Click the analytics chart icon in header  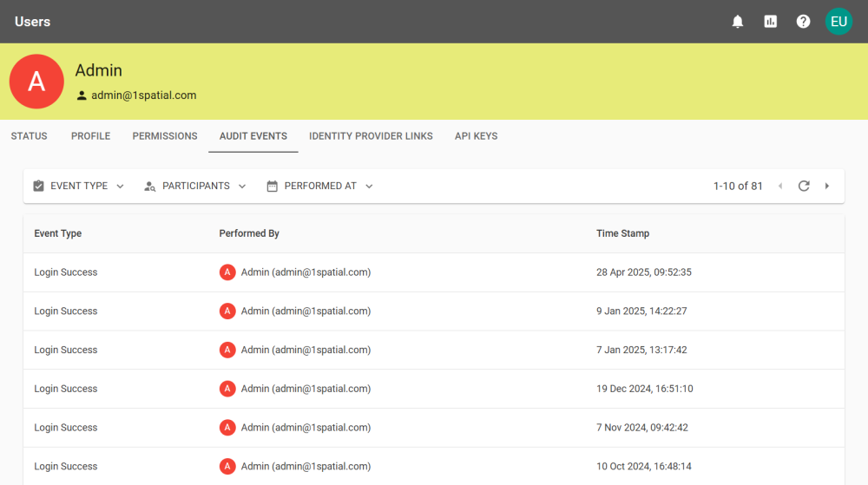point(771,22)
